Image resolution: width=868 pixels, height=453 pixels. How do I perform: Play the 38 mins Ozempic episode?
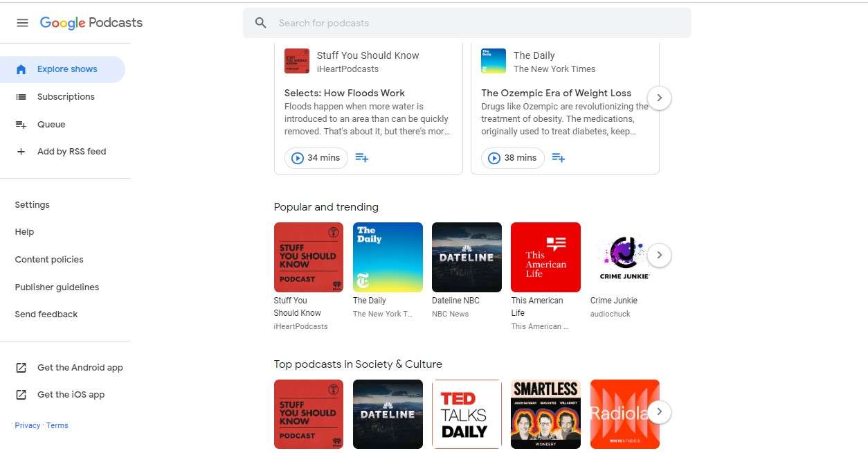tap(513, 158)
